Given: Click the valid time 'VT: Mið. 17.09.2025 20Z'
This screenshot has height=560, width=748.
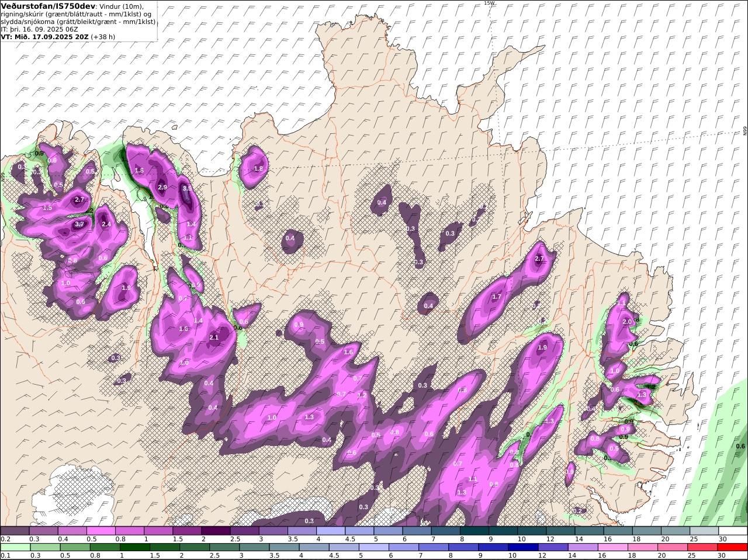Looking at the screenshot, I should (45, 37).
